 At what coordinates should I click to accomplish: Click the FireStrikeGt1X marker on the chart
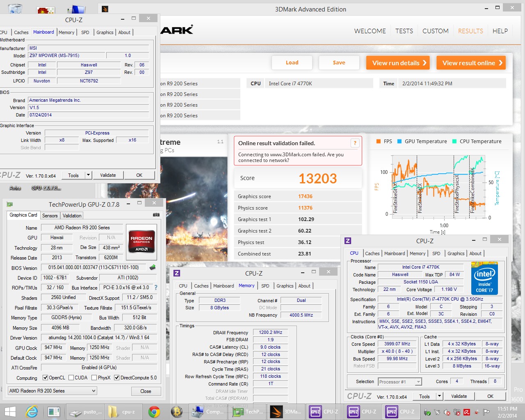(395, 198)
